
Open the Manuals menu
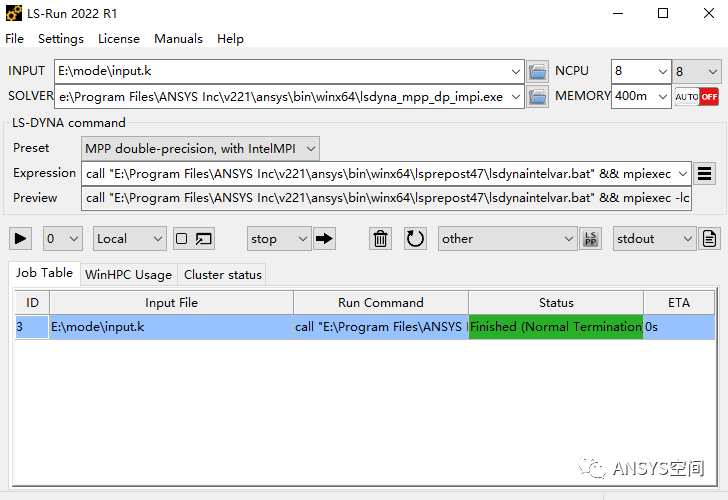(178, 39)
